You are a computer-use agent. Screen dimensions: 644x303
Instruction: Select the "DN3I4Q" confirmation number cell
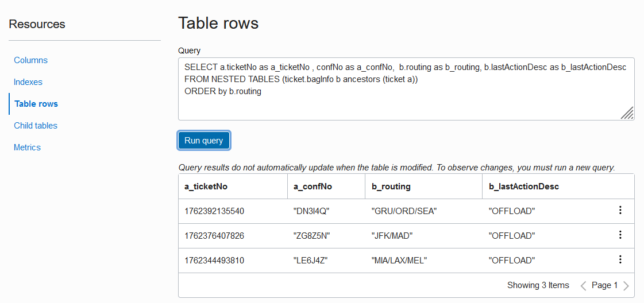[311, 211]
